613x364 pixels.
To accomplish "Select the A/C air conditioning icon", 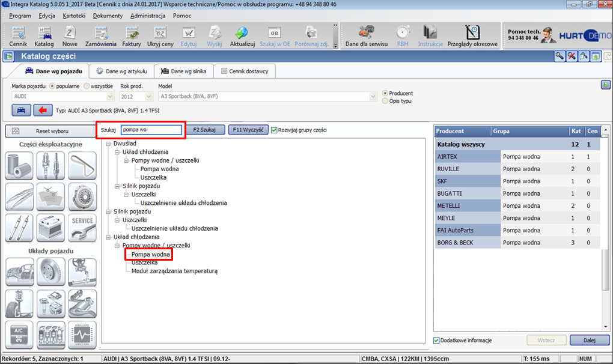I will (19, 335).
